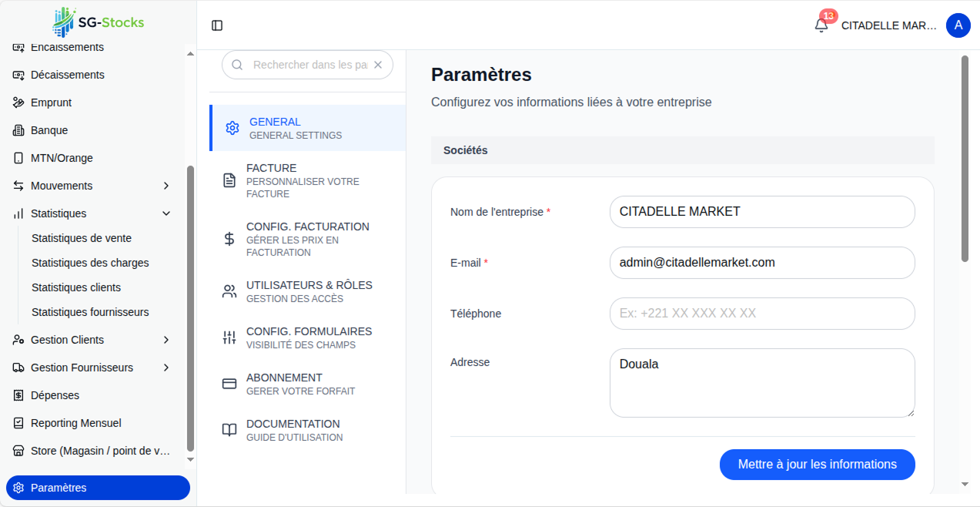Click the Sociétés section header
Screen dimensions: 980x507
tap(683, 150)
